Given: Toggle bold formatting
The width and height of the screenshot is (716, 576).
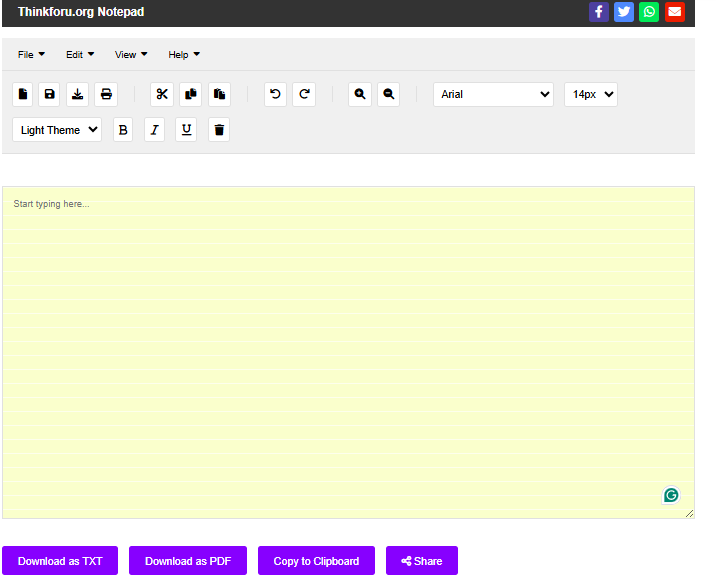Looking at the screenshot, I should click(123, 130).
